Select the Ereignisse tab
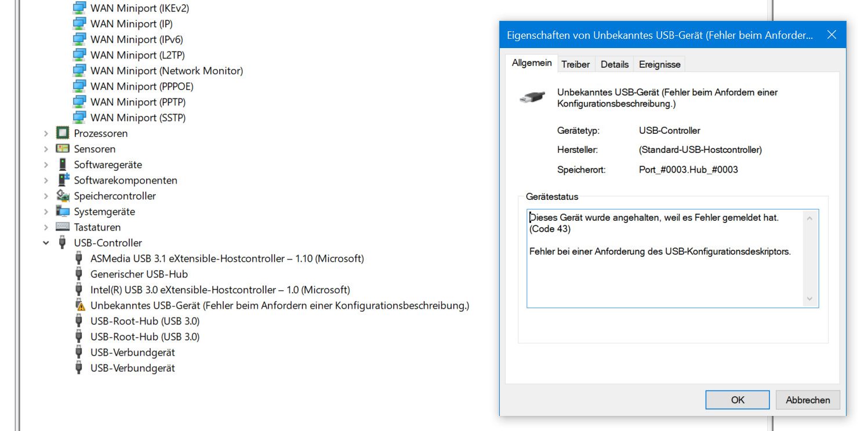 [x=659, y=64]
